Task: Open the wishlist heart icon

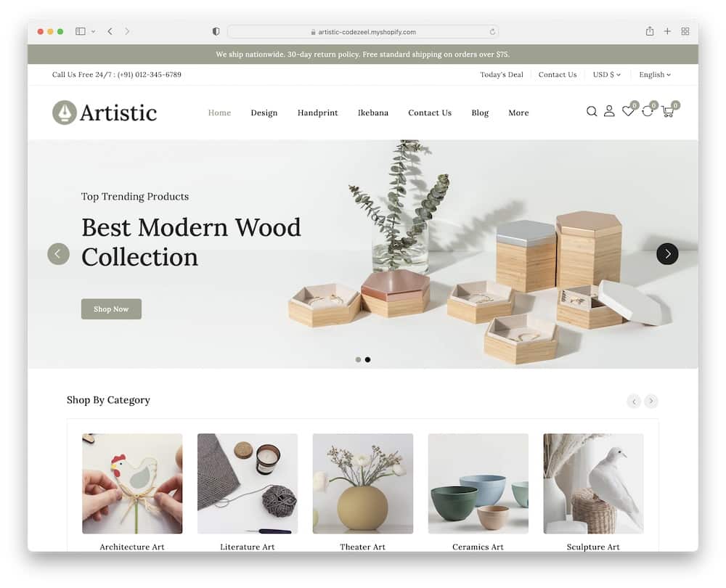Action: point(628,111)
